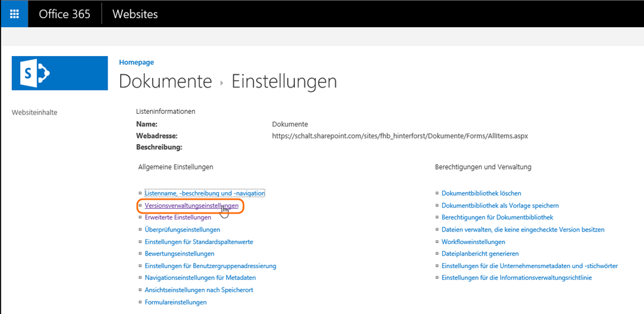Click Dokumentbibliothek löschen
The height and width of the screenshot is (314, 644).
(481, 193)
